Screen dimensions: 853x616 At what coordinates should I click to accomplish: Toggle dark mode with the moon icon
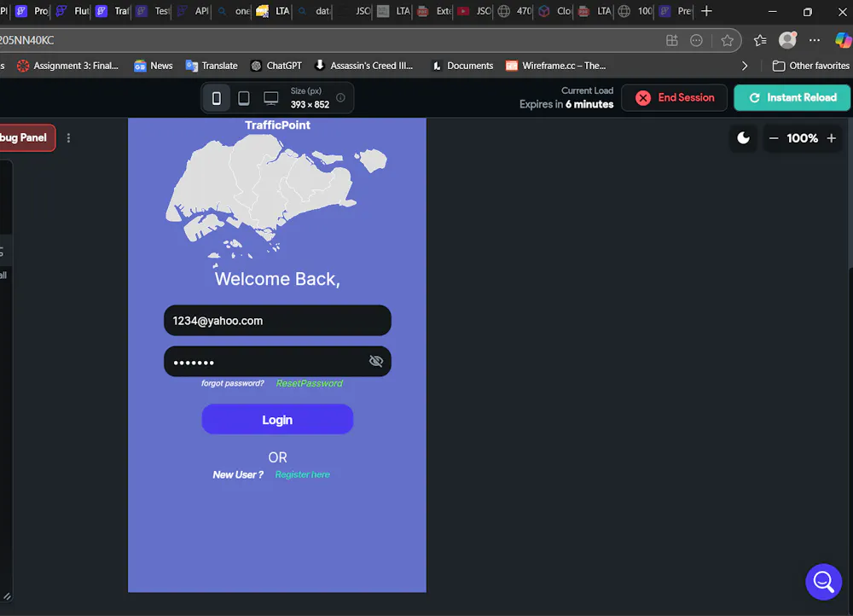pyautogui.click(x=743, y=138)
